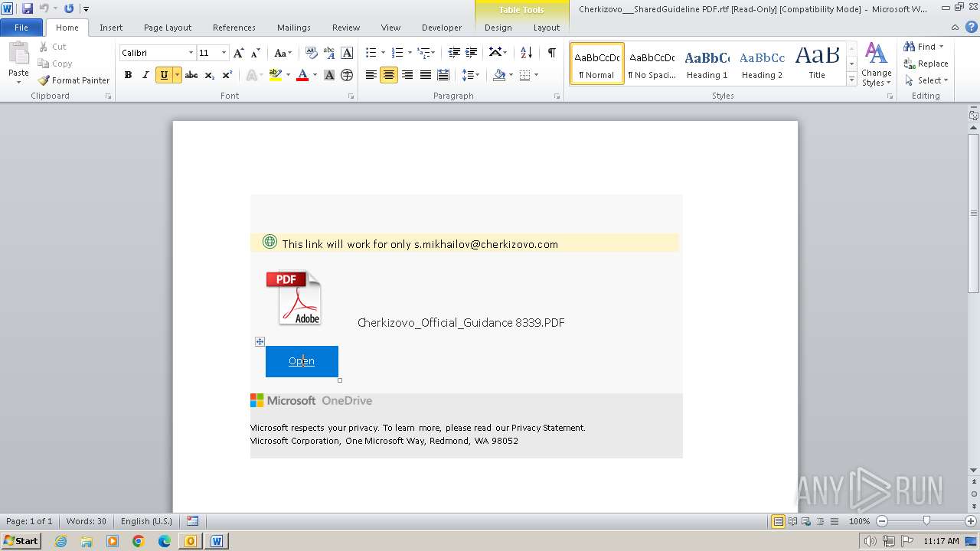This screenshot has width=980, height=551.
Task: Switch to Table Tools Design tab
Action: click(498, 28)
